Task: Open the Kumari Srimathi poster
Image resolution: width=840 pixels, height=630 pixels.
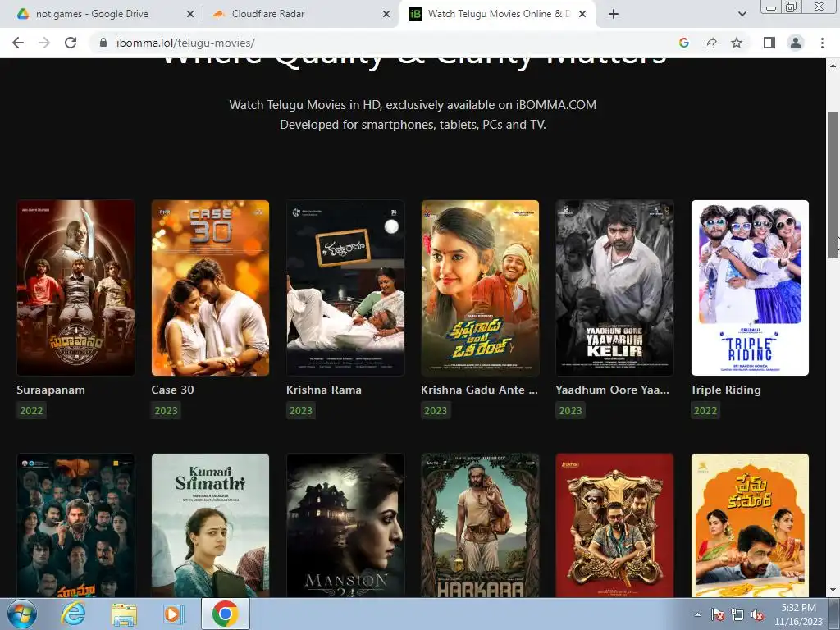Action: [211, 526]
